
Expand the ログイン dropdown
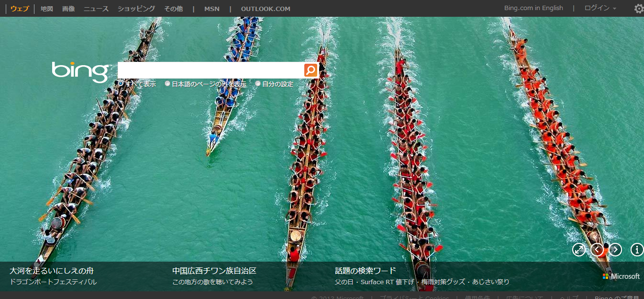point(600,8)
